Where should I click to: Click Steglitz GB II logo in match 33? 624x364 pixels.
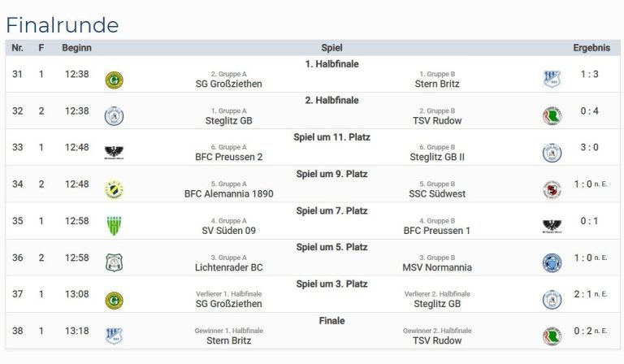click(x=552, y=154)
